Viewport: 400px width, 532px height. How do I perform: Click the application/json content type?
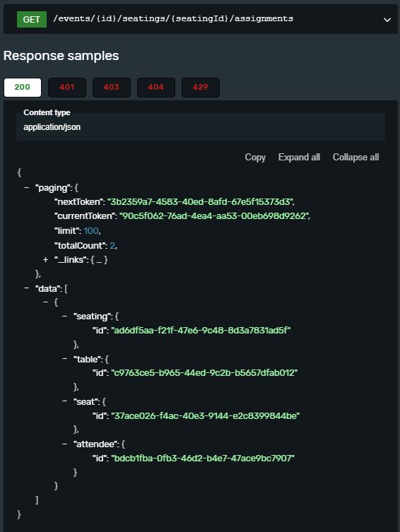pos(52,127)
